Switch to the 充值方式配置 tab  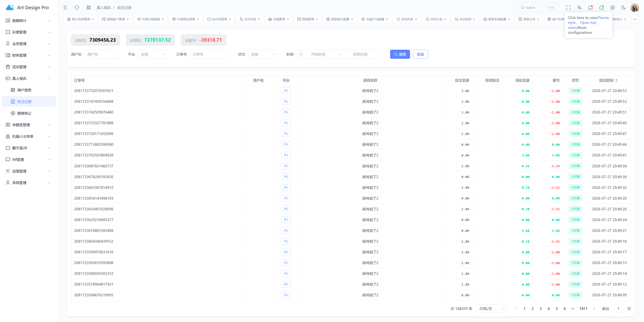374,19
